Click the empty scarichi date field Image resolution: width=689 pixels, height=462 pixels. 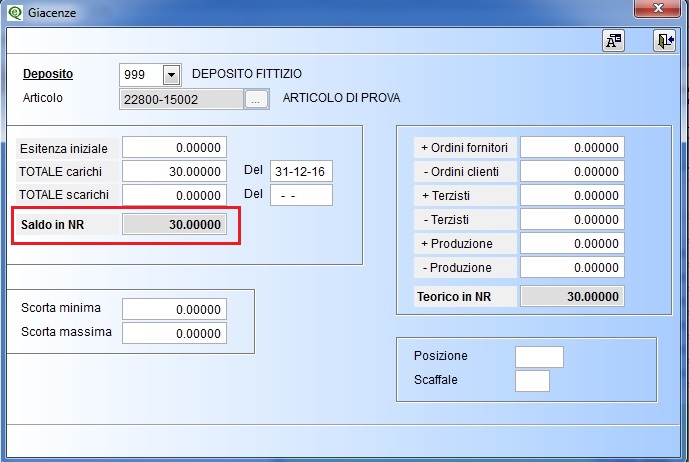click(301, 195)
